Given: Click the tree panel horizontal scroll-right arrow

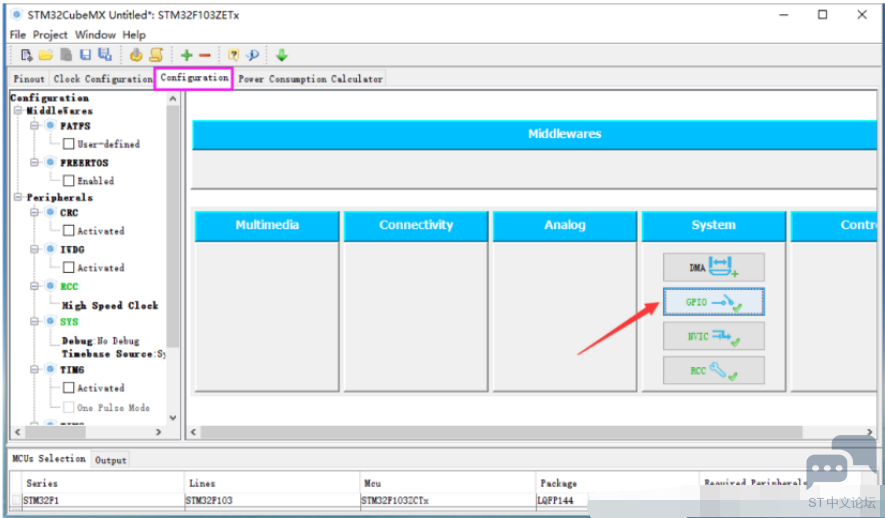Looking at the screenshot, I should click(159, 432).
